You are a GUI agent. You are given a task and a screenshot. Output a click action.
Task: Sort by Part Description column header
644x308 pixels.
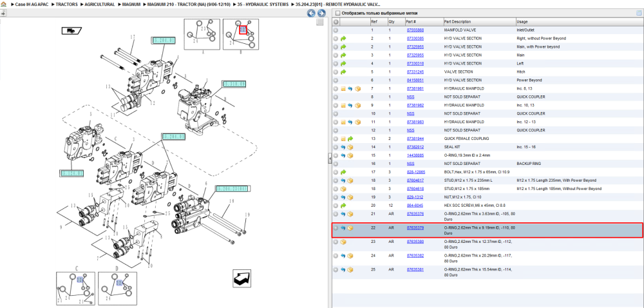(x=457, y=22)
